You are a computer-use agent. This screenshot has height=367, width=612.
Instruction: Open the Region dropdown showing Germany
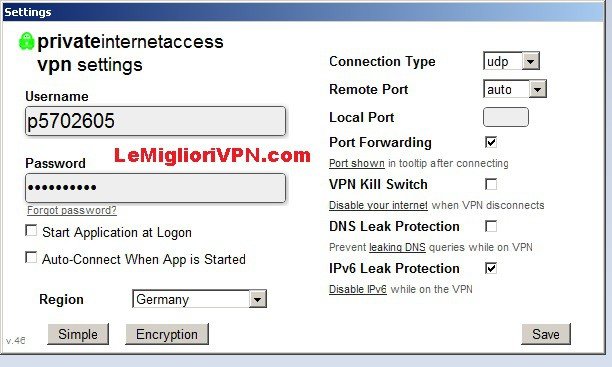pyautogui.click(x=199, y=299)
